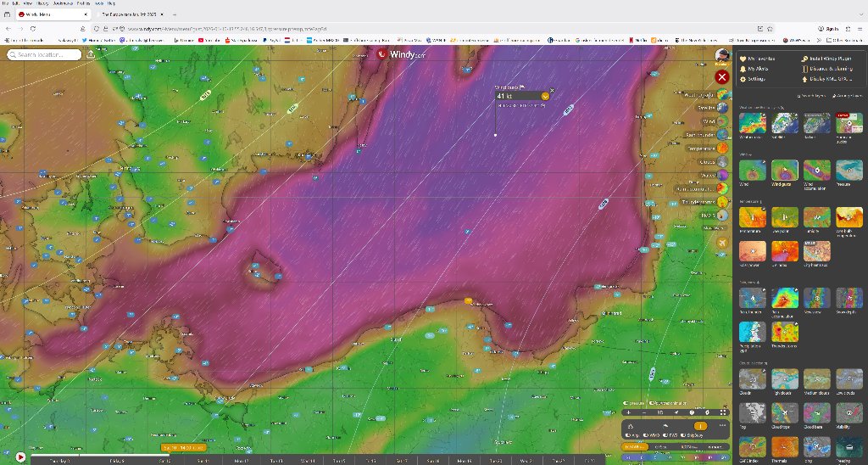Viewport: 868px width, 465px height.
Task: Open Settings in the right panel
Action: pos(756,78)
